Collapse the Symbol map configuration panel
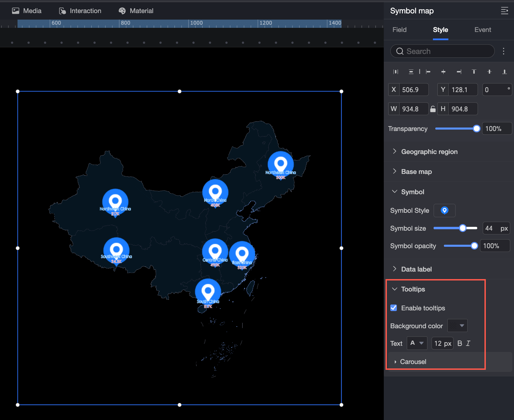 coord(504,11)
